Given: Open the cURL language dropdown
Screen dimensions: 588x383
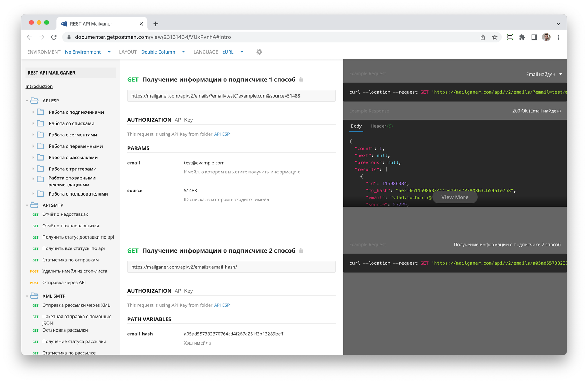Looking at the screenshot, I should (233, 52).
